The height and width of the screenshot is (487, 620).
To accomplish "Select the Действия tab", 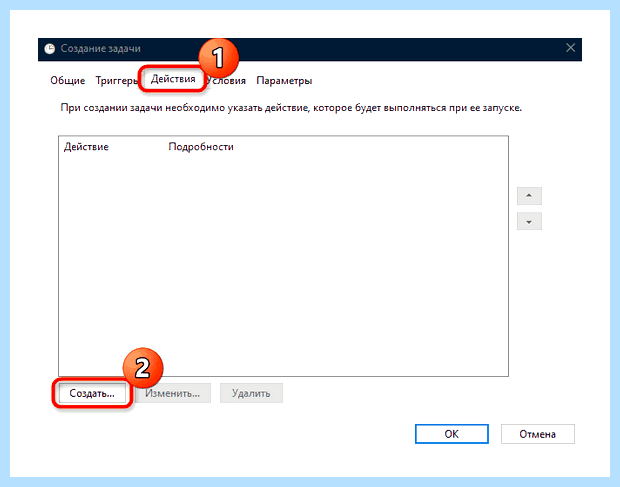I will point(173,79).
